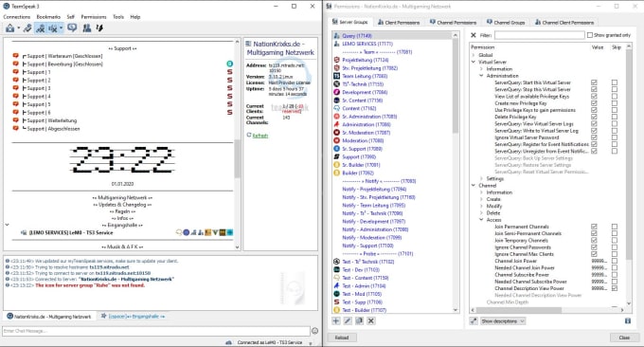Expand the Information node under Virtual Server
The image size is (644, 347).
(481, 69)
